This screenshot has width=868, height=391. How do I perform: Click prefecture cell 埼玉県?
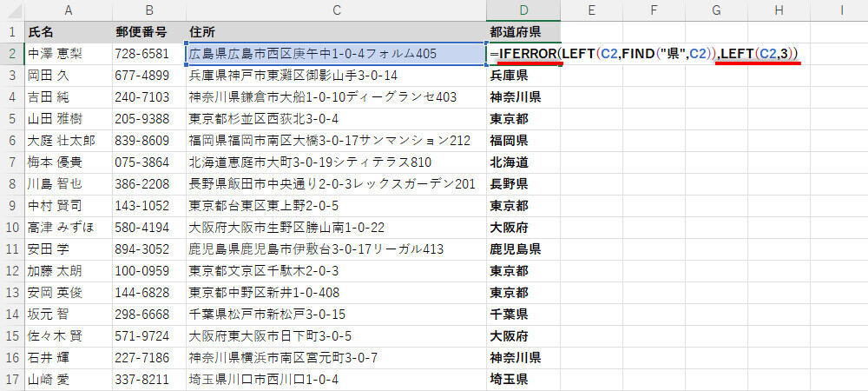point(523,380)
